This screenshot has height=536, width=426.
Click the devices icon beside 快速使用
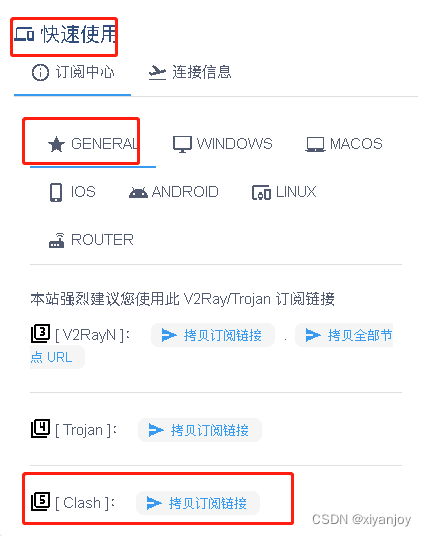tap(24, 35)
